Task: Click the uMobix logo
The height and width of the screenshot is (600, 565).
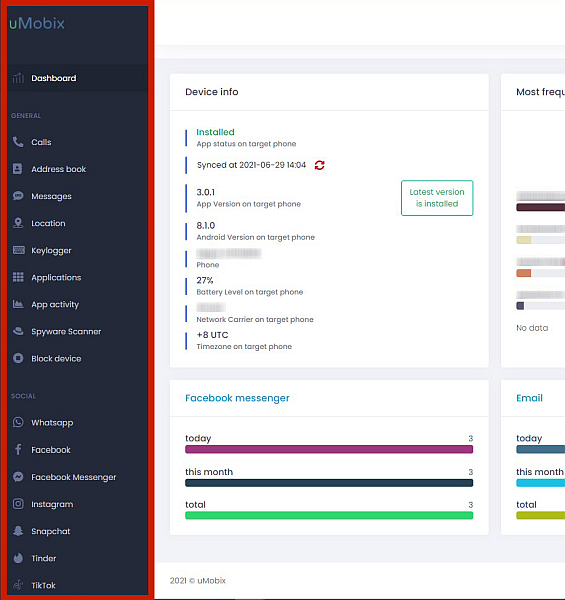Action: tap(37, 23)
